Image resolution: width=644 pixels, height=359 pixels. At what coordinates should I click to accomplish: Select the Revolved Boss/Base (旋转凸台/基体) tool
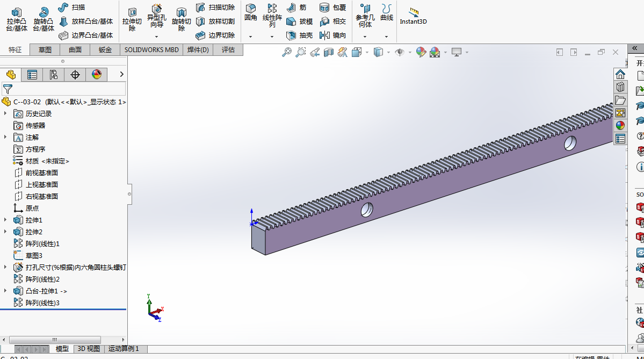[x=44, y=19]
